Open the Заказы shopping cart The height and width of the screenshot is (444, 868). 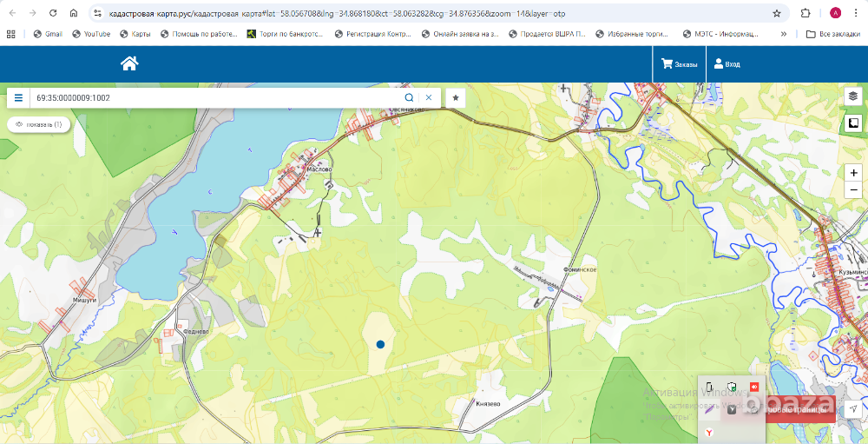point(679,63)
